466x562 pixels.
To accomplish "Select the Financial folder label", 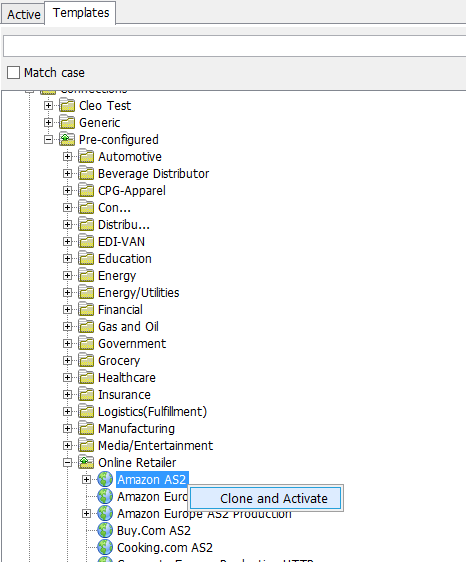I will click(120, 310).
